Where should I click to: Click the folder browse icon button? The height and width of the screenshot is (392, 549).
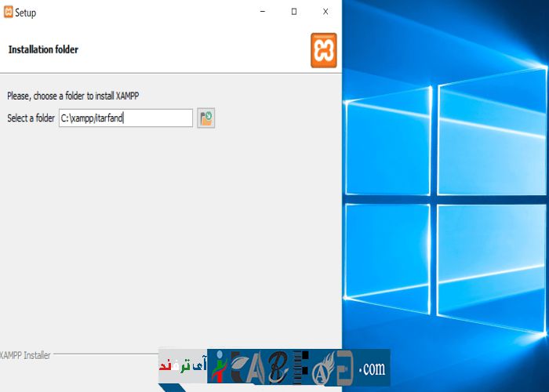click(206, 118)
